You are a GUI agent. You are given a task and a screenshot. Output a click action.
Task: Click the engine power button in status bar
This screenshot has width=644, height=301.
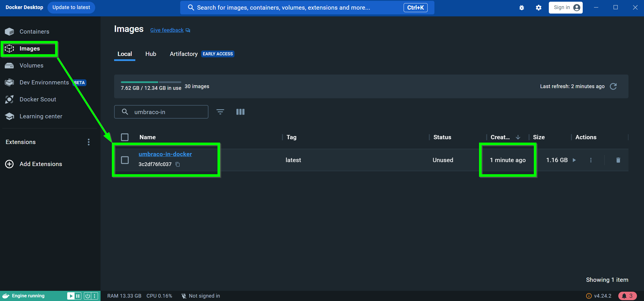pos(88,296)
